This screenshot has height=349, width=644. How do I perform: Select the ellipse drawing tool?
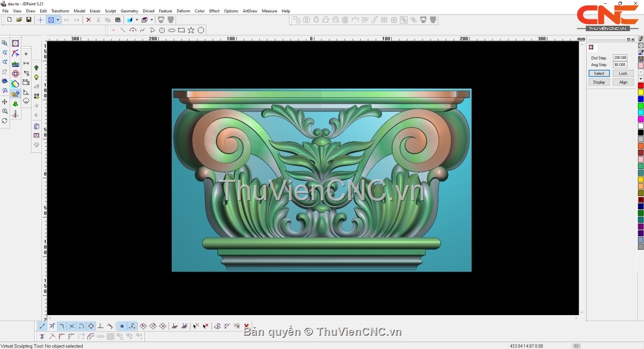172,30
